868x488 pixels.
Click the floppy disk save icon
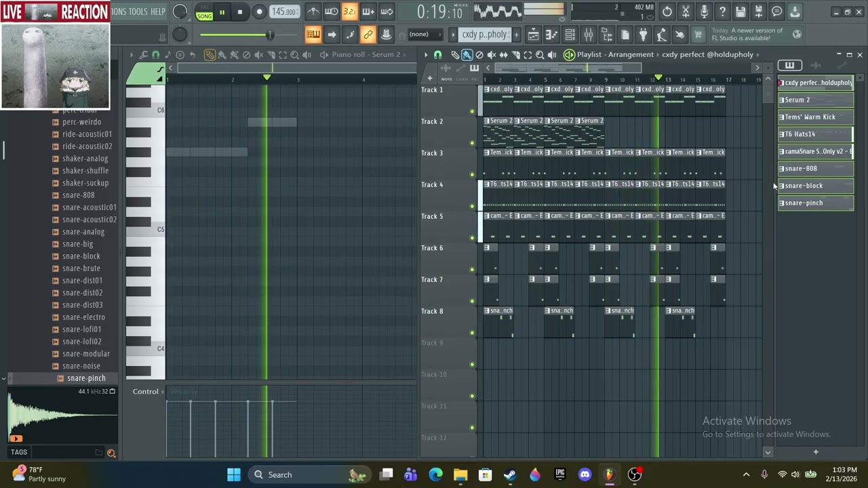coord(741,12)
